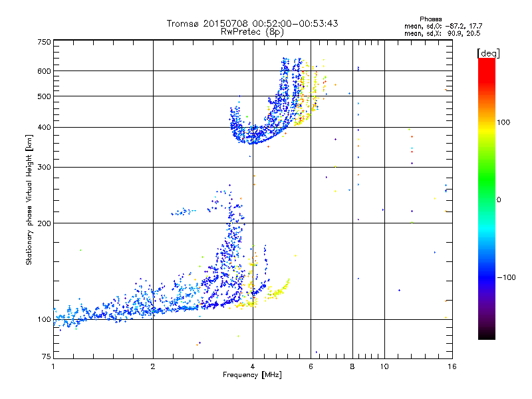This screenshot has width=532, height=399.
Task: Click the x-axis tick label '1'
Action: (x=53, y=366)
